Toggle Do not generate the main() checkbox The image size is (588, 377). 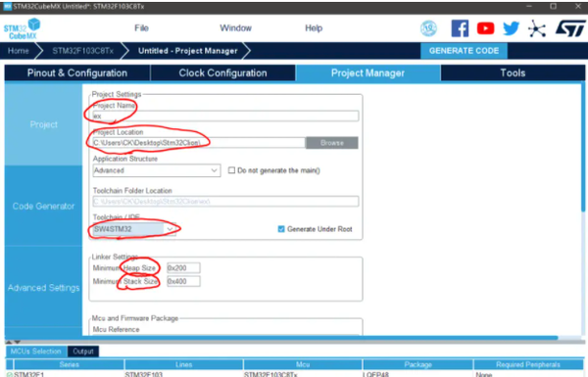click(x=231, y=170)
